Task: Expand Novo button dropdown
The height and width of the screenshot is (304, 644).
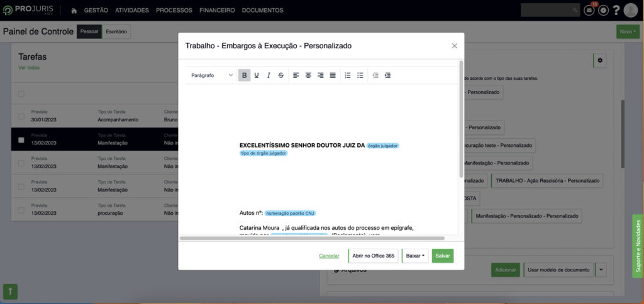Action: 628,31
